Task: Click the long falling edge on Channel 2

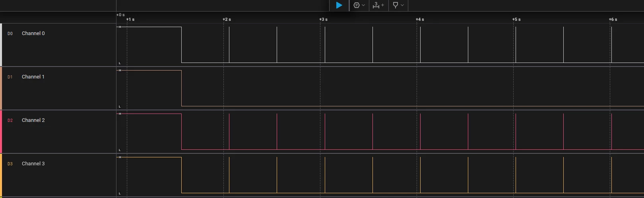Action: 181,132
